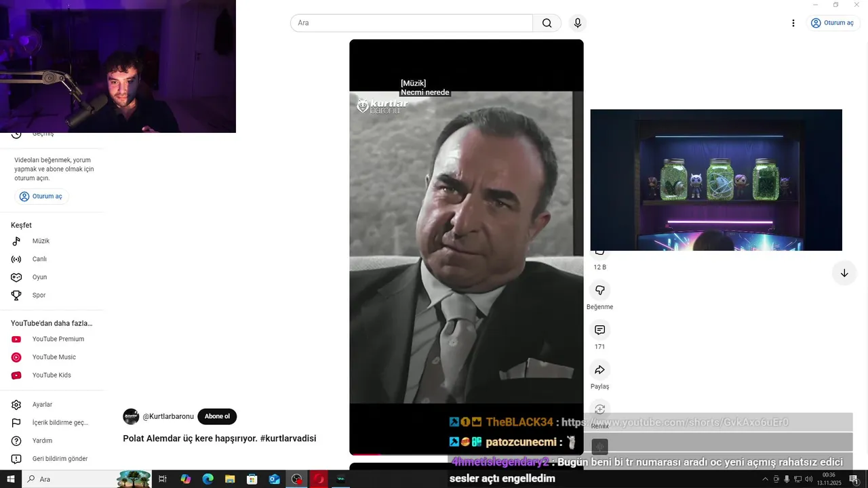Open the Oyun gaming category

point(52,277)
